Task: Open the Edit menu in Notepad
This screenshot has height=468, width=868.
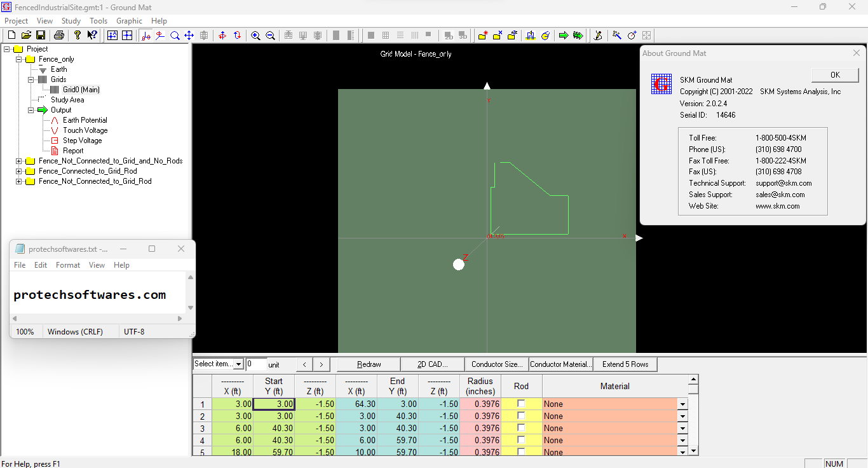Action: (41, 265)
